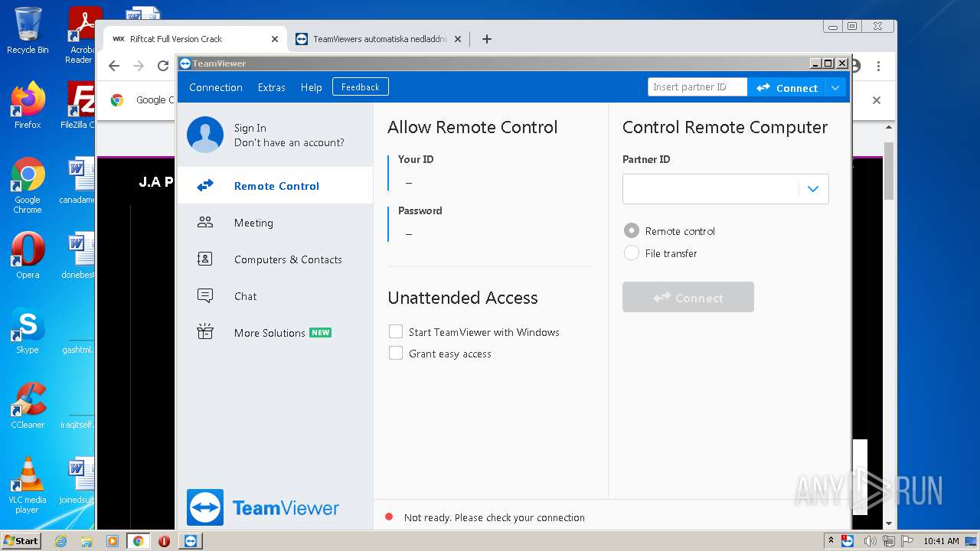Click TeamViewer icon in system tray

847,541
